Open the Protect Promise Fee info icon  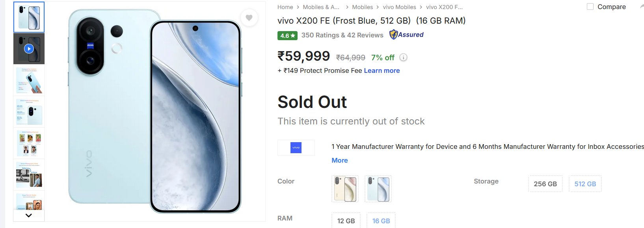pyautogui.click(x=403, y=57)
